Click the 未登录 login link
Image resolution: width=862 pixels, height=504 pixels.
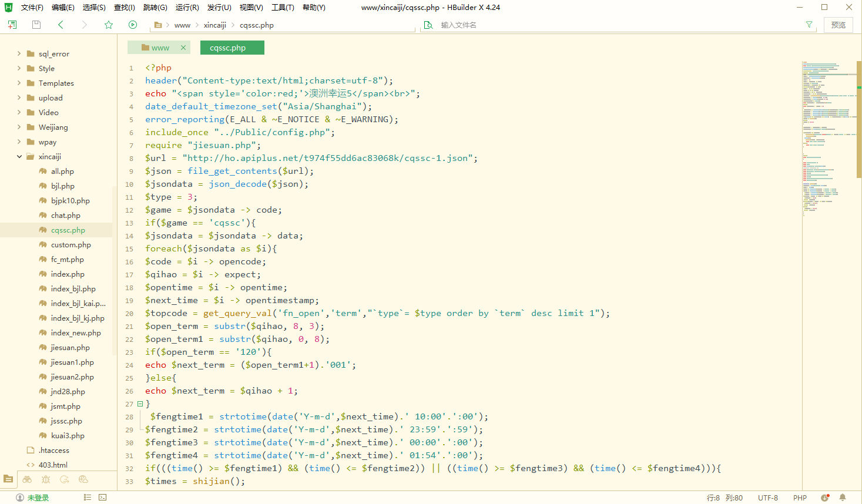tap(38, 498)
